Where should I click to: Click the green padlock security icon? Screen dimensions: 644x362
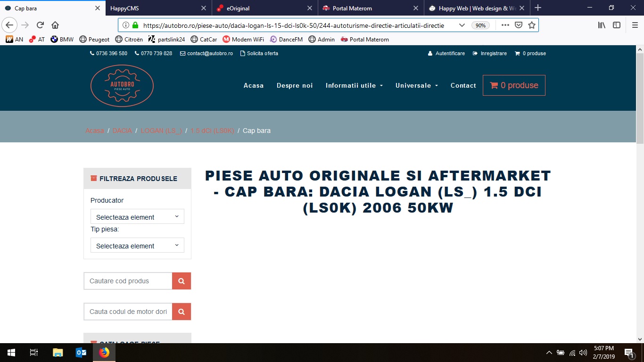[135, 25]
